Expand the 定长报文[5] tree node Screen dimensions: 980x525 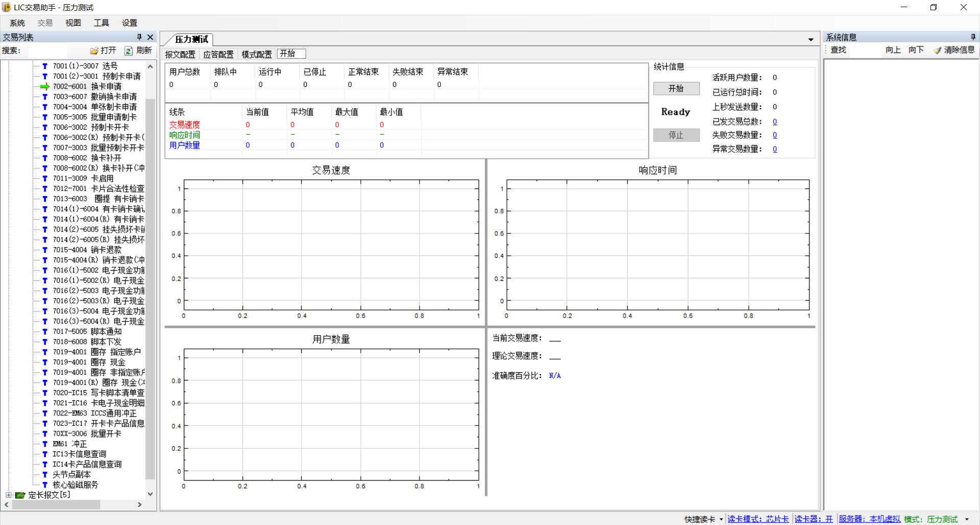pos(8,495)
